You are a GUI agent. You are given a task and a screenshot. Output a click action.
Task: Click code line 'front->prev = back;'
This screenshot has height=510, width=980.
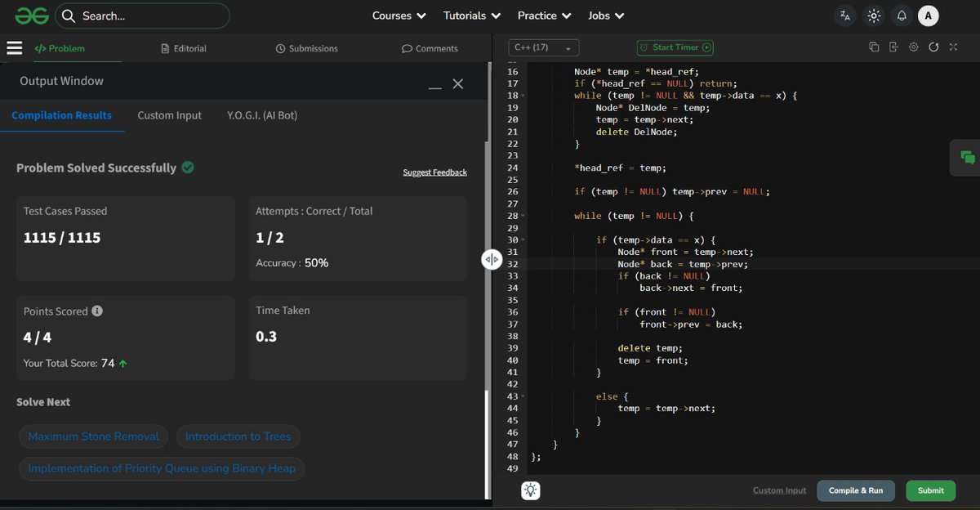(x=690, y=324)
